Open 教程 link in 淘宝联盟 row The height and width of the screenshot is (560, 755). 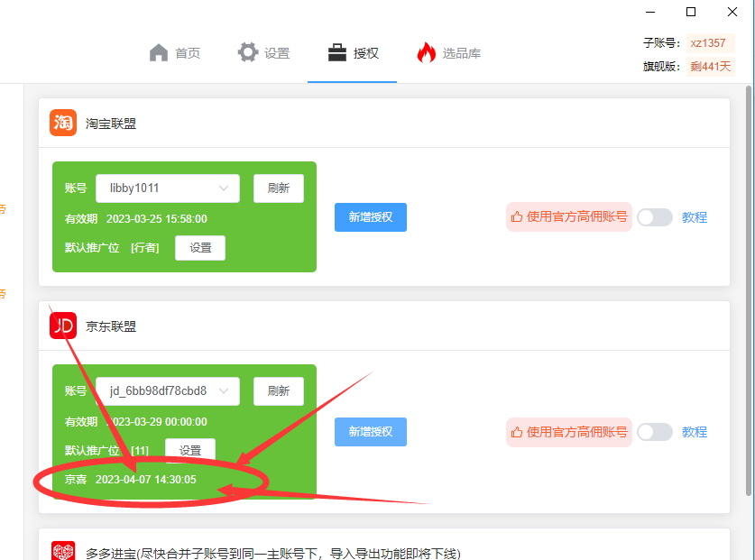point(695,217)
